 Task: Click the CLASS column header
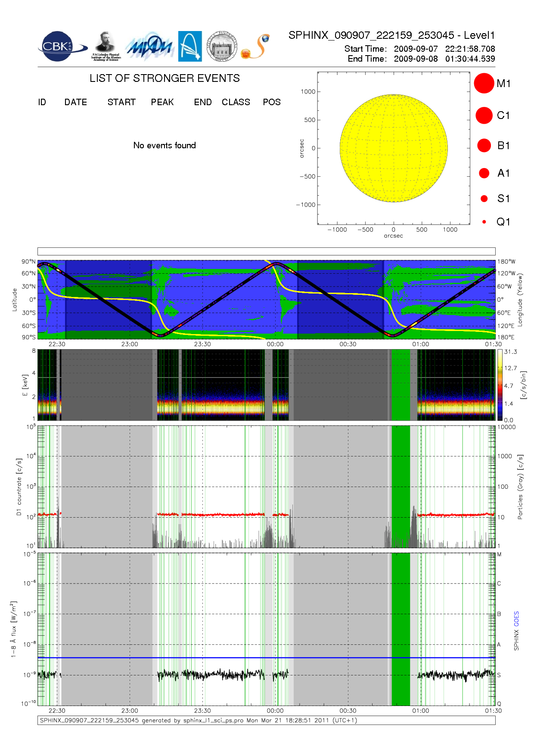point(236,102)
